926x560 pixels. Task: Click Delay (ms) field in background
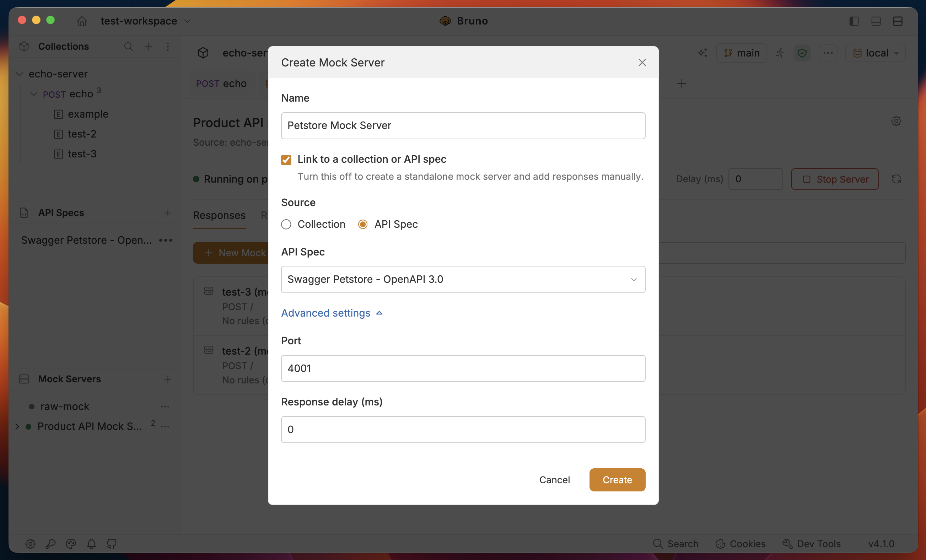point(755,179)
